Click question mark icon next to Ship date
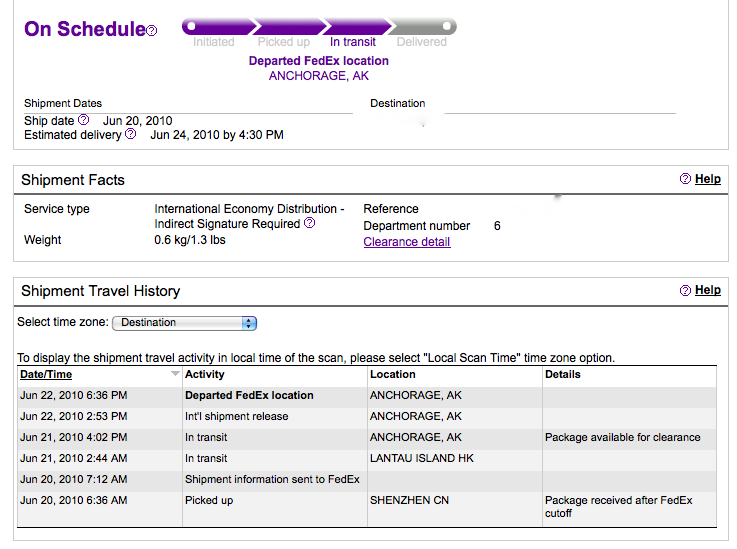The width and height of the screenshot is (737, 549). tap(83, 120)
